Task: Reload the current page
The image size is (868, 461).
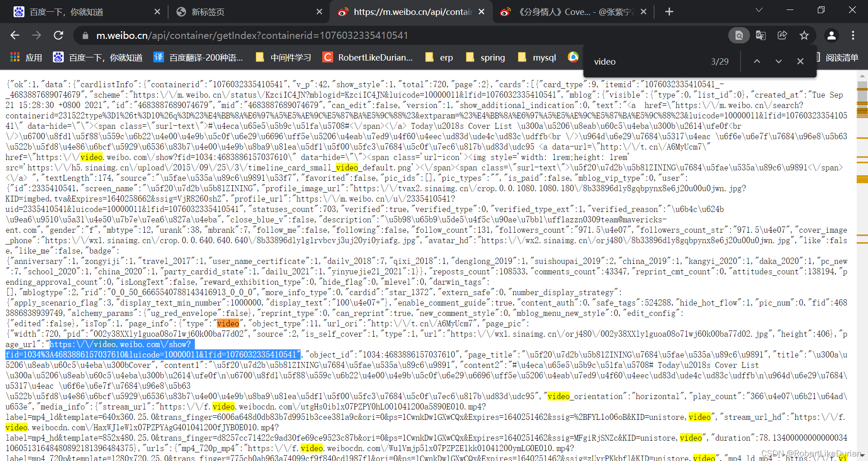Action: click(58, 35)
